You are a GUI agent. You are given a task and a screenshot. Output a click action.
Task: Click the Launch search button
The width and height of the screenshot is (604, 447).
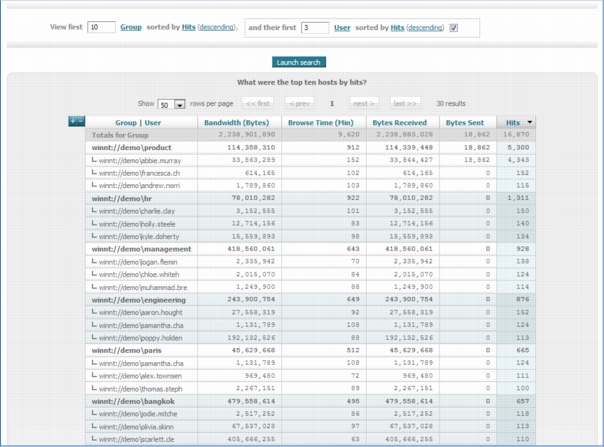point(299,62)
